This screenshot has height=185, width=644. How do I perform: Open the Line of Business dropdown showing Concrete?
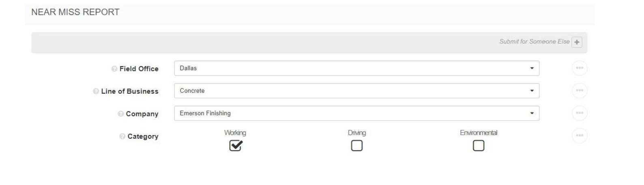357,90
